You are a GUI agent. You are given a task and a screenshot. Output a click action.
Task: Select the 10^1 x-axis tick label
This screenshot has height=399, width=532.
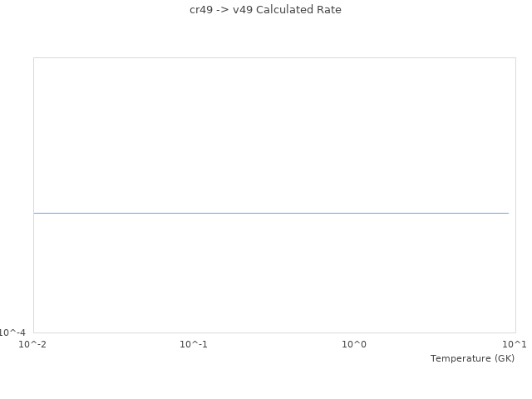pos(515,344)
